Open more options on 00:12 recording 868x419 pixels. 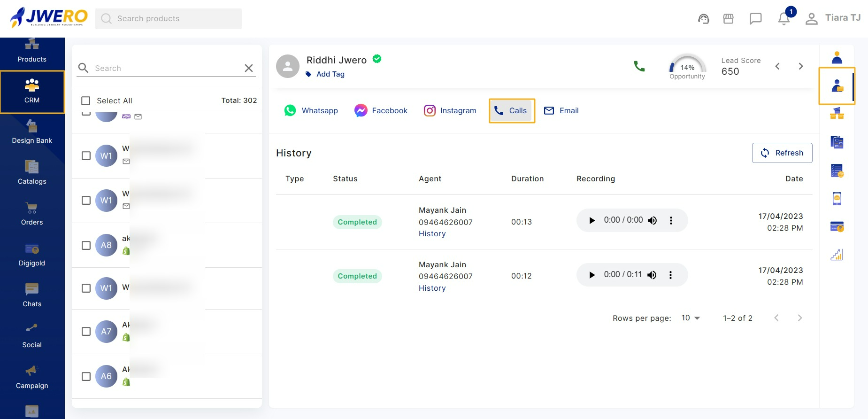[670, 275]
